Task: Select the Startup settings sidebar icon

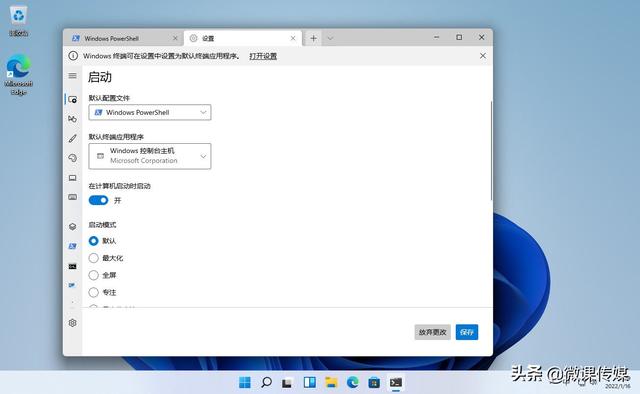Action: point(73,99)
